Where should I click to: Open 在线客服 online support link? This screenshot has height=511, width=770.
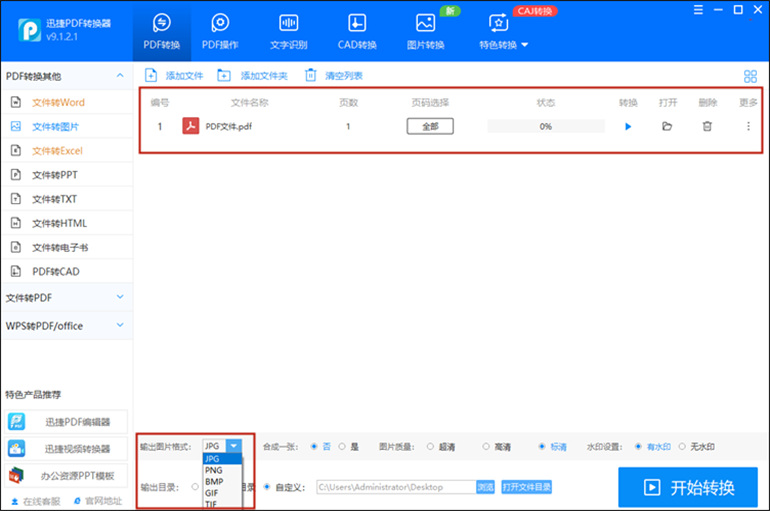(36, 501)
